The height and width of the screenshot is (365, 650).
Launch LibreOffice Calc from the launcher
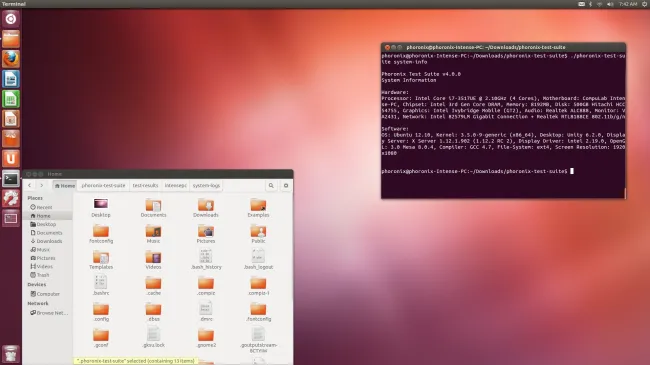point(11,99)
